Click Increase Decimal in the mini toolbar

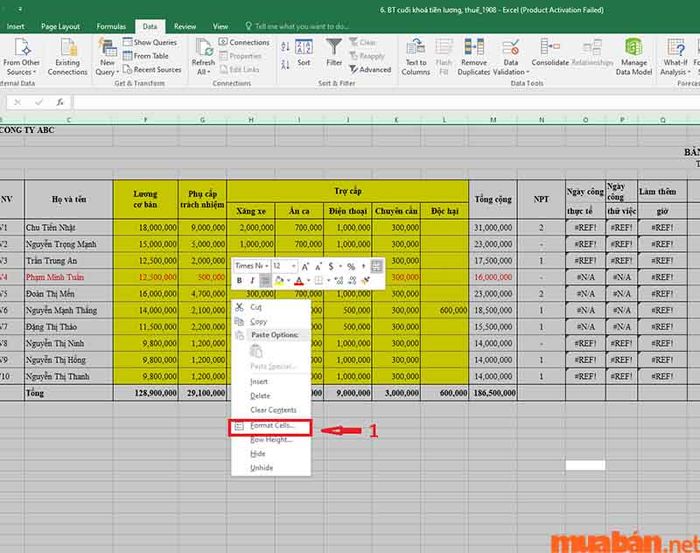tap(339, 280)
